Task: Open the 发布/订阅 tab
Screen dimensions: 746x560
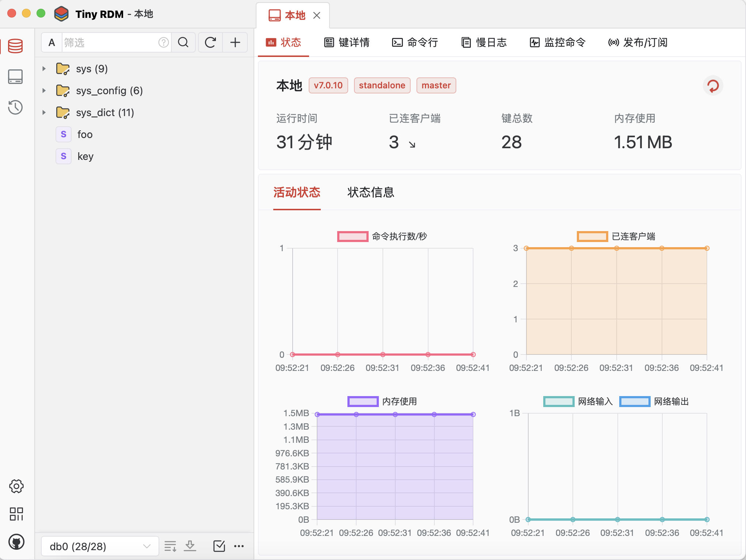Action: pos(638,43)
